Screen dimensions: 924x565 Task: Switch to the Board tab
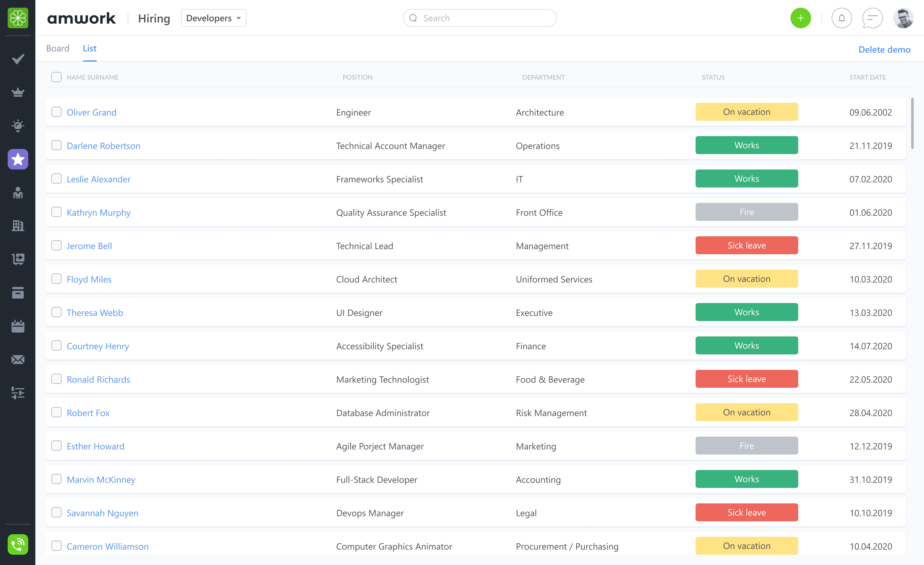click(x=58, y=48)
